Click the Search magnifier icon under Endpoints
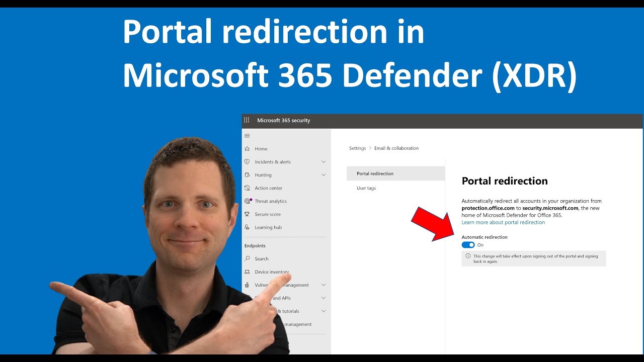Image resolution: width=644 pixels, height=362 pixels. [247, 259]
